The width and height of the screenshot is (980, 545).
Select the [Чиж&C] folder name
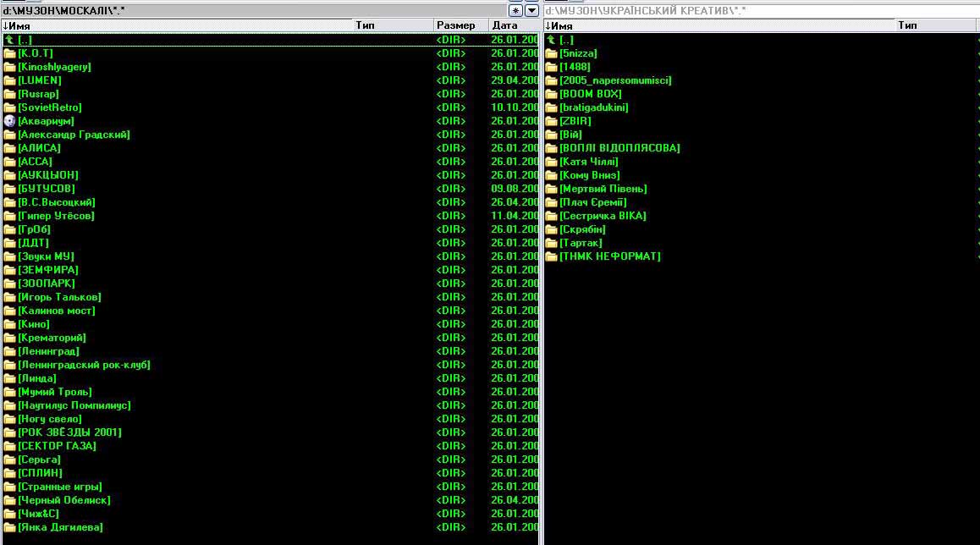click(39, 514)
